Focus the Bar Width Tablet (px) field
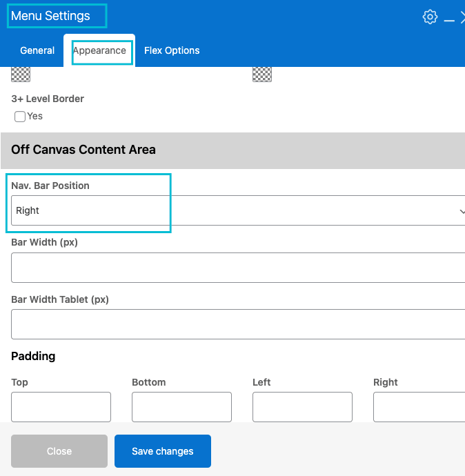Image resolution: width=465 pixels, height=476 pixels. coord(235,324)
